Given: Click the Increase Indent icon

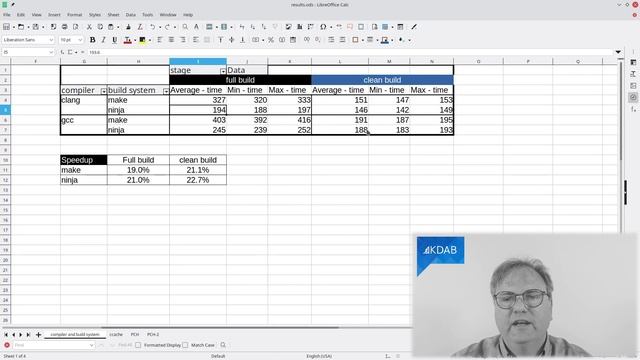Looking at the screenshot, I should (331, 40).
